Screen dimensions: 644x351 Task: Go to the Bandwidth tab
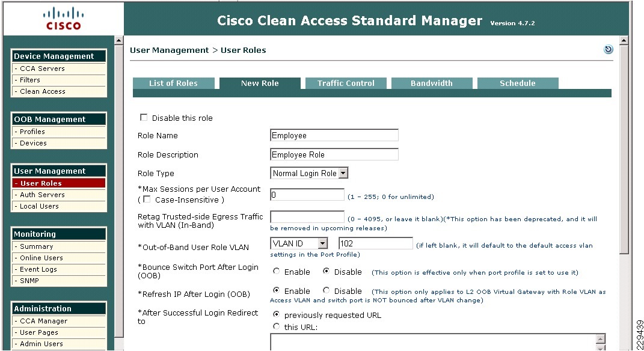(431, 84)
